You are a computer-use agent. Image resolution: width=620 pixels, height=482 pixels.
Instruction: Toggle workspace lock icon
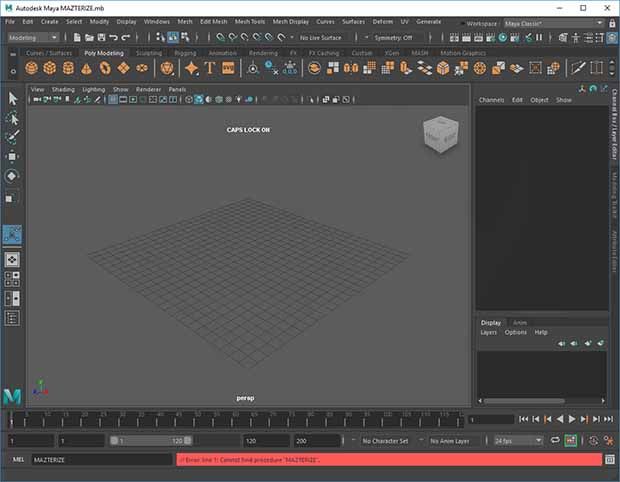pyautogui.click(x=612, y=24)
